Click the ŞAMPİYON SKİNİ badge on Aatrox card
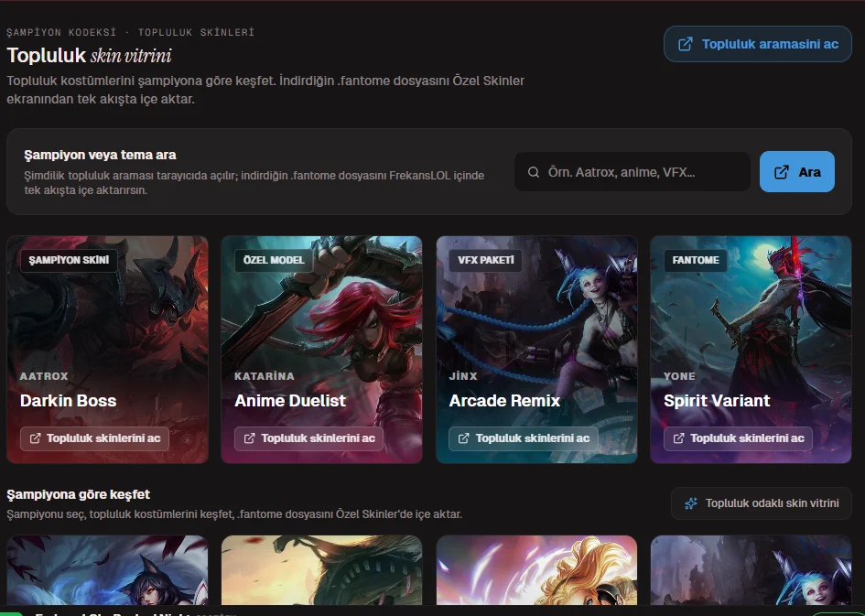Screen dimensions: 865x616 coord(69,260)
